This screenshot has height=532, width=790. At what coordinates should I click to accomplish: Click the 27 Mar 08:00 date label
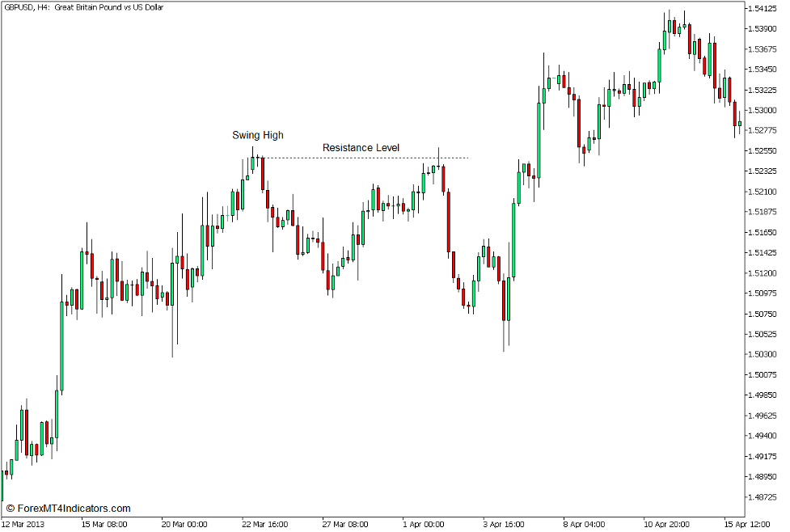pos(345,523)
